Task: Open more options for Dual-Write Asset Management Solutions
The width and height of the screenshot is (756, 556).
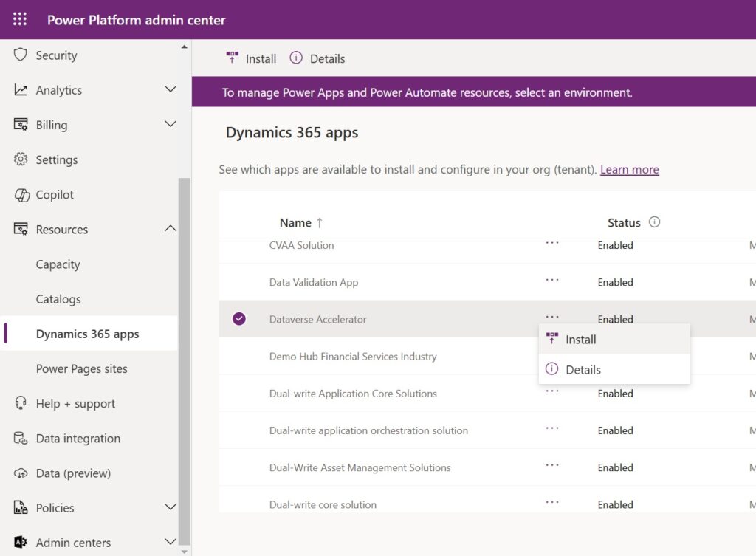Action: (x=552, y=465)
